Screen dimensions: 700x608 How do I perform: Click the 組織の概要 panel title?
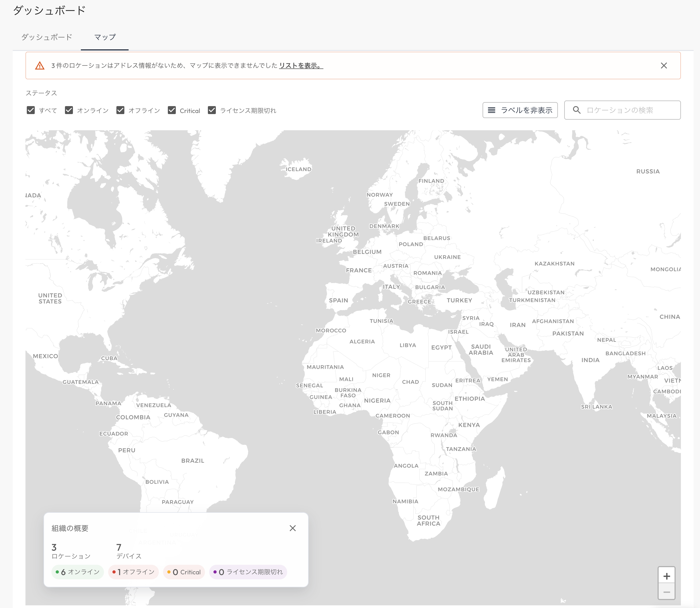[x=70, y=528]
